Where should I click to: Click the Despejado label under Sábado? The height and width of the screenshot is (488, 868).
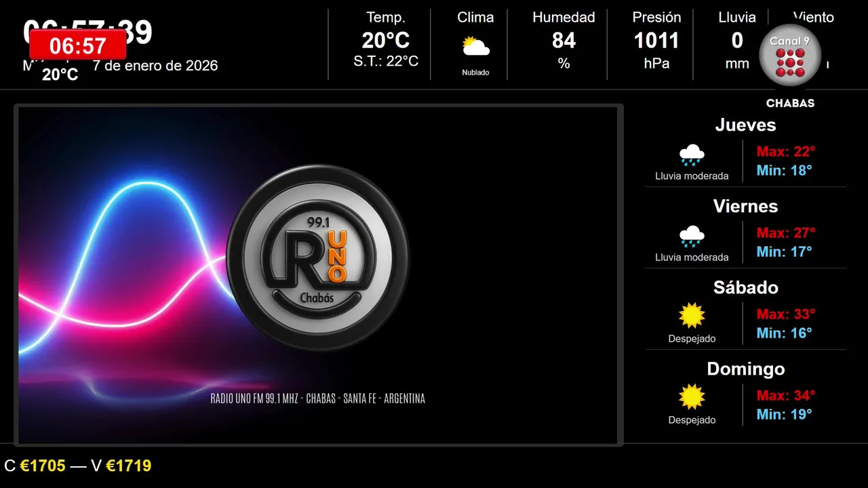pyautogui.click(x=692, y=339)
